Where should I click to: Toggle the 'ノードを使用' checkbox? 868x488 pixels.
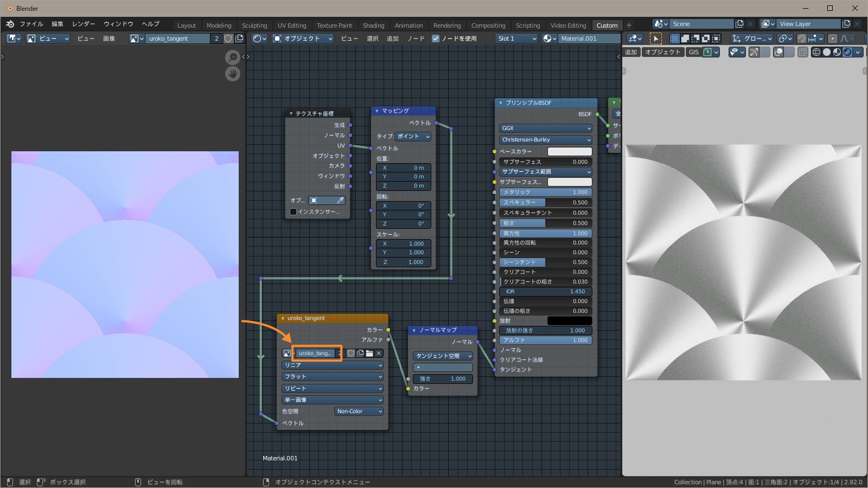436,38
